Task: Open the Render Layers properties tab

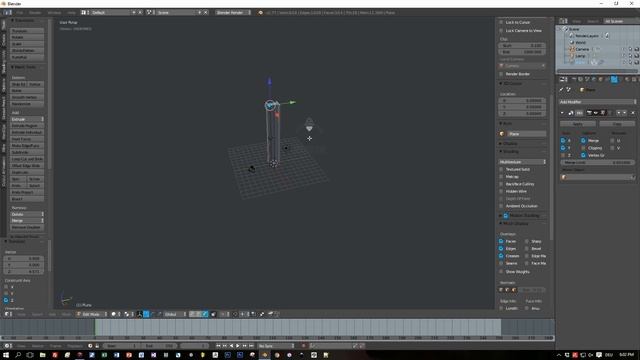Action: pyautogui.click(x=580, y=79)
